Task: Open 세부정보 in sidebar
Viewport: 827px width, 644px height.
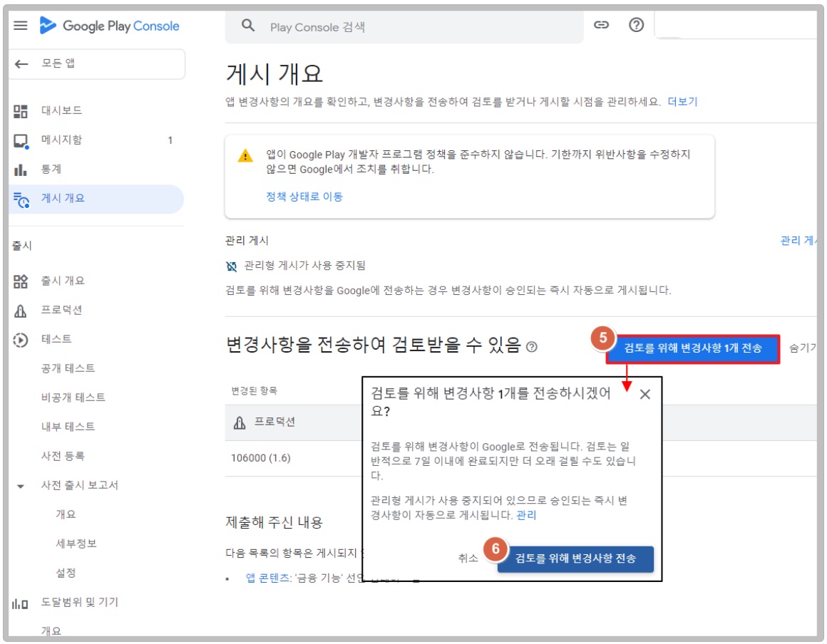Action: point(76,544)
